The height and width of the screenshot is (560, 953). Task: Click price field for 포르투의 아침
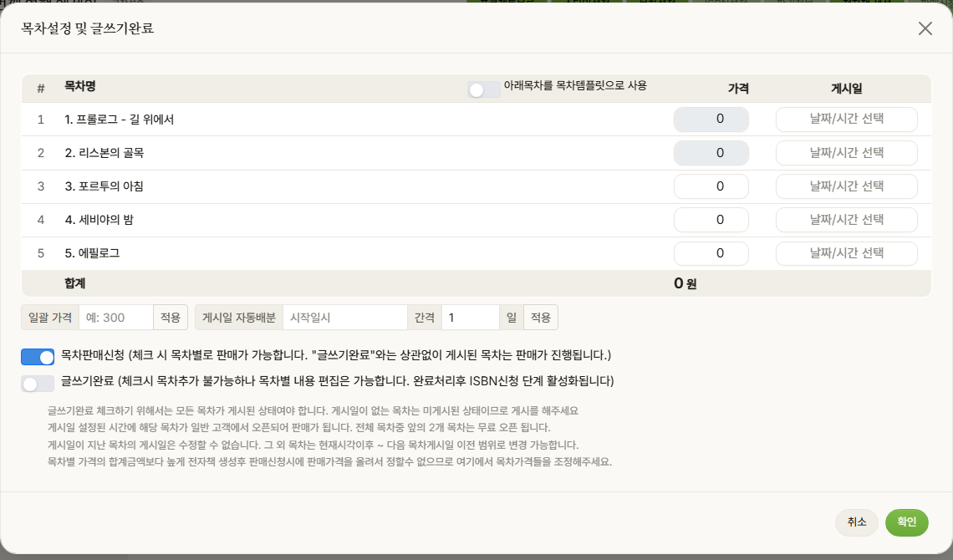point(711,186)
